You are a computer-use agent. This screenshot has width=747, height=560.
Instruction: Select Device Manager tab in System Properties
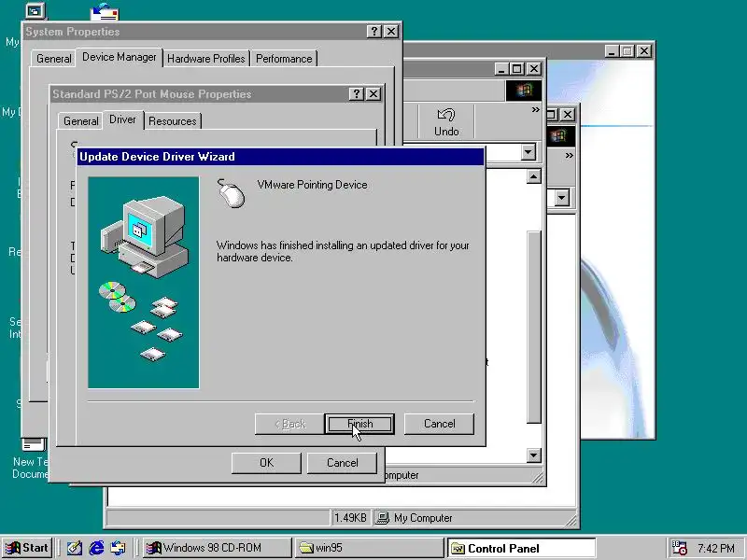click(120, 57)
